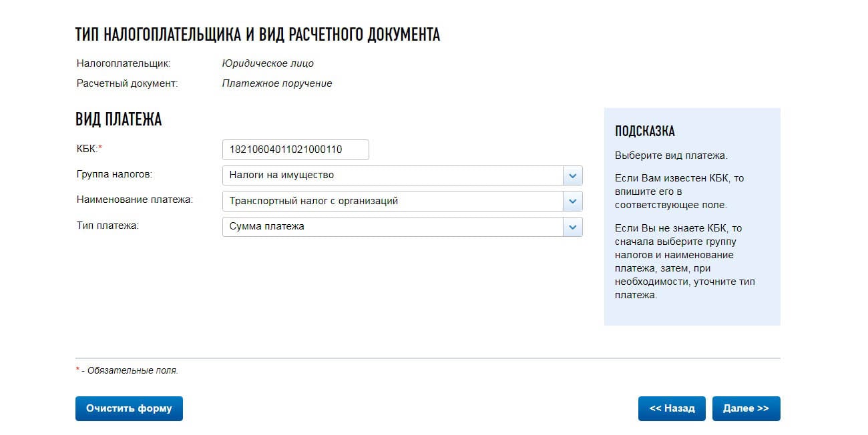Click the 'Платежное поручение' document value
Screen dimensions: 868x435
[277, 83]
